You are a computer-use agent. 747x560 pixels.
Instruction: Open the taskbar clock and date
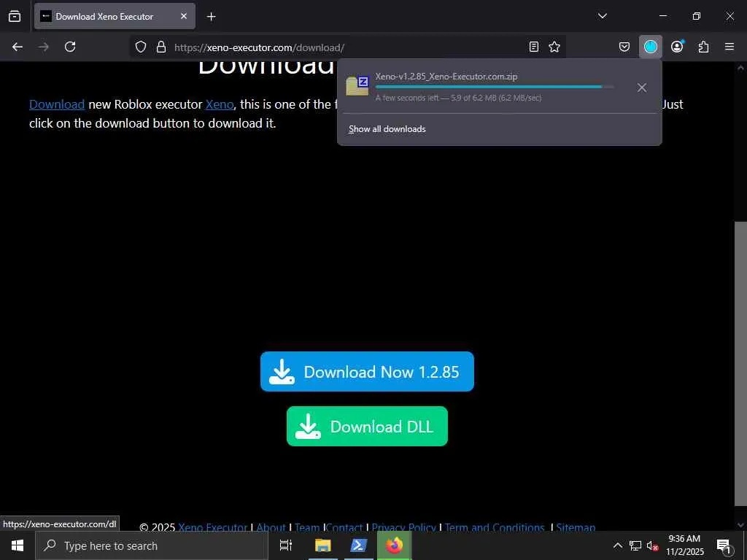(x=684, y=545)
